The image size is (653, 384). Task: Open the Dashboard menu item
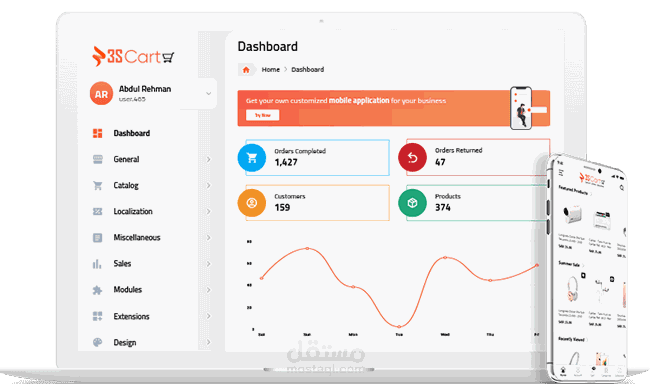(x=132, y=133)
